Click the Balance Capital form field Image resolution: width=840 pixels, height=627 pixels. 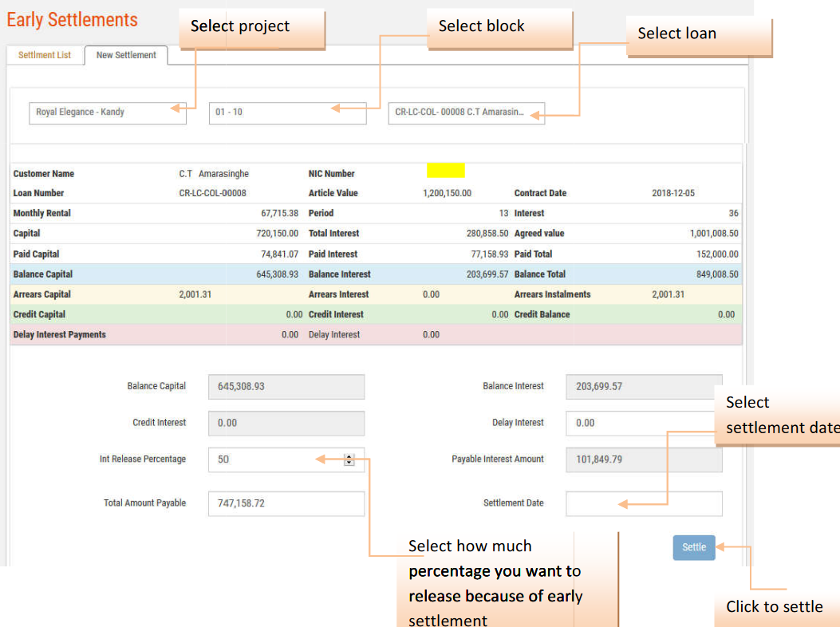click(286, 386)
